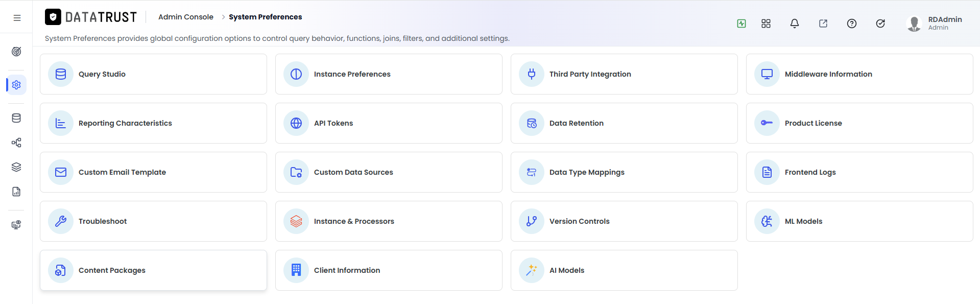Click the layers stack icon in sidebar
Viewport: 980px width, 304px height.
pyautogui.click(x=16, y=167)
